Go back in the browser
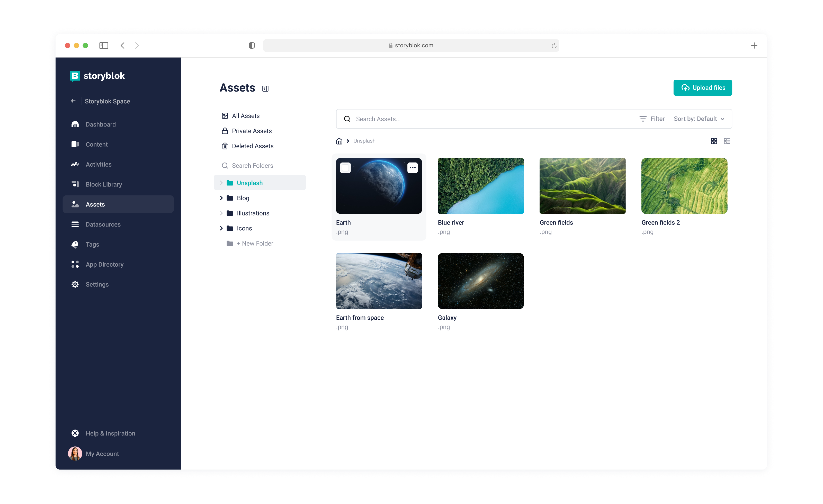The height and width of the screenshot is (504, 823). coord(123,46)
